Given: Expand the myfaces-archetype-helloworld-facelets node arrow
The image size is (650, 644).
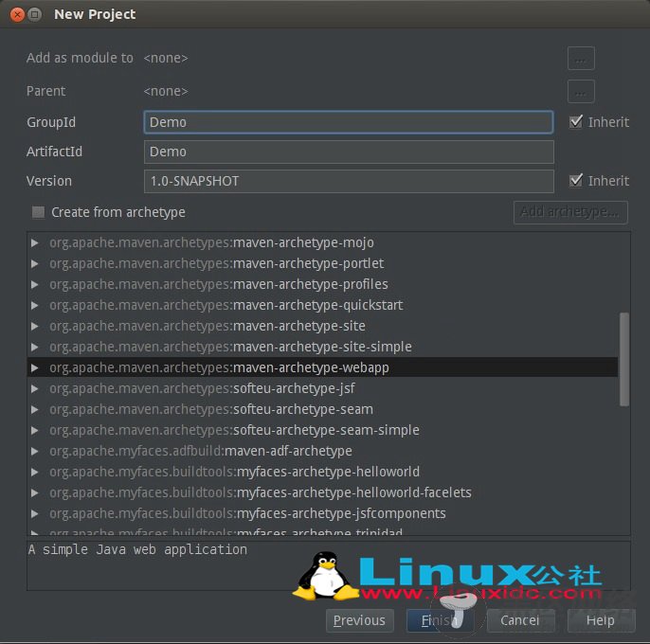Looking at the screenshot, I should pyautogui.click(x=35, y=492).
